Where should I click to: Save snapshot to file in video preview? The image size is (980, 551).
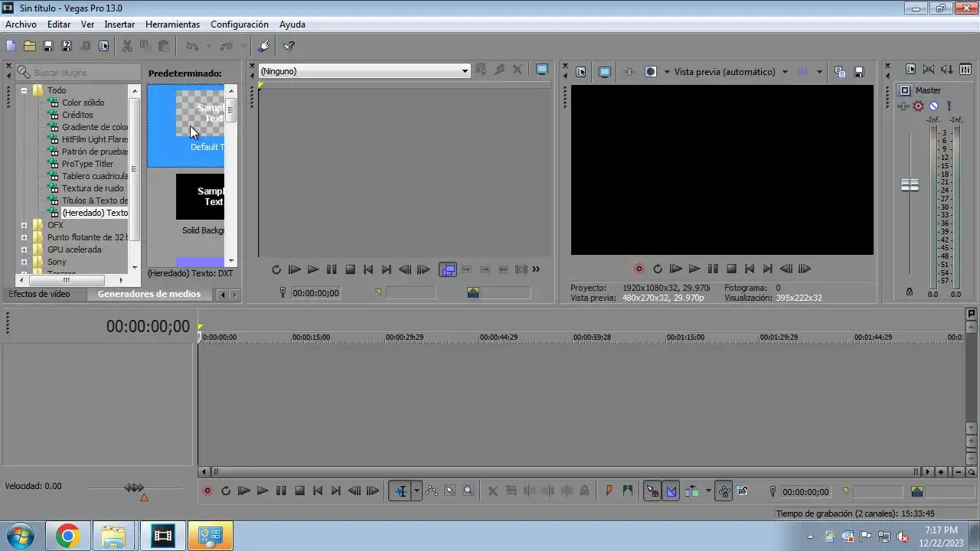(859, 72)
